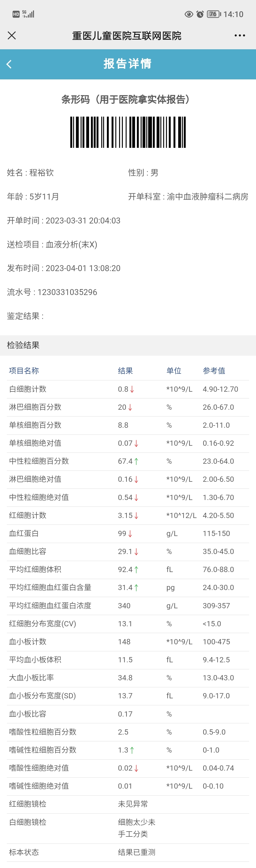Select the 平均血小板体积 row name
The image size is (256, 868).
pyautogui.click(x=35, y=660)
